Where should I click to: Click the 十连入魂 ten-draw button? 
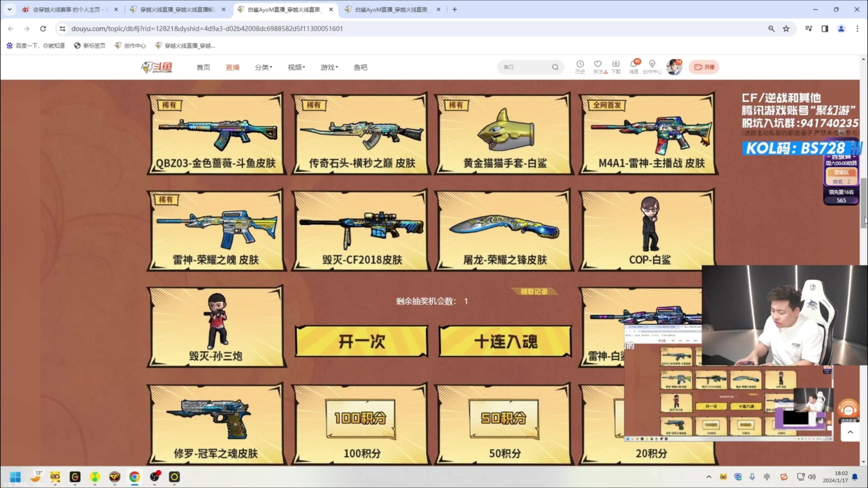505,341
